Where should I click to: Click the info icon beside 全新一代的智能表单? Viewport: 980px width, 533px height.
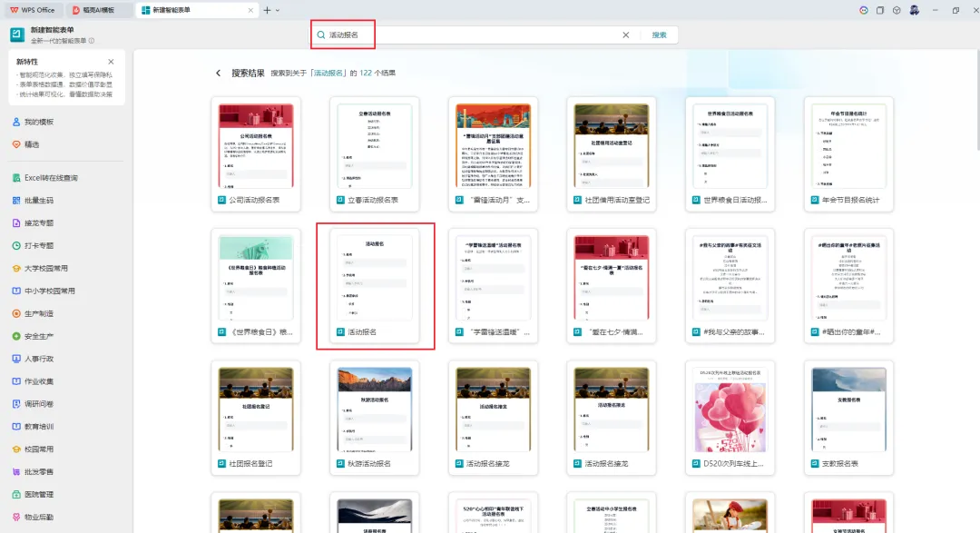point(92,41)
